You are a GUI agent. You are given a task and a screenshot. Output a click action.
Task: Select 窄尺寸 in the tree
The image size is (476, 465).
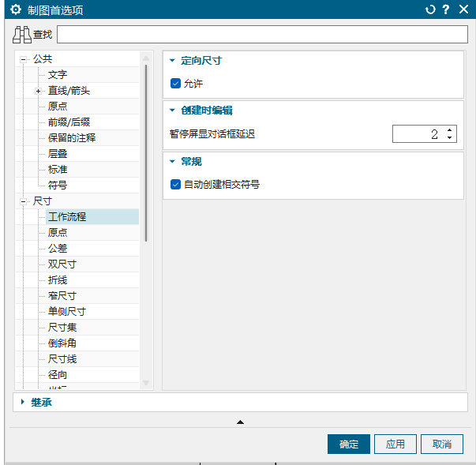click(x=62, y=295)
